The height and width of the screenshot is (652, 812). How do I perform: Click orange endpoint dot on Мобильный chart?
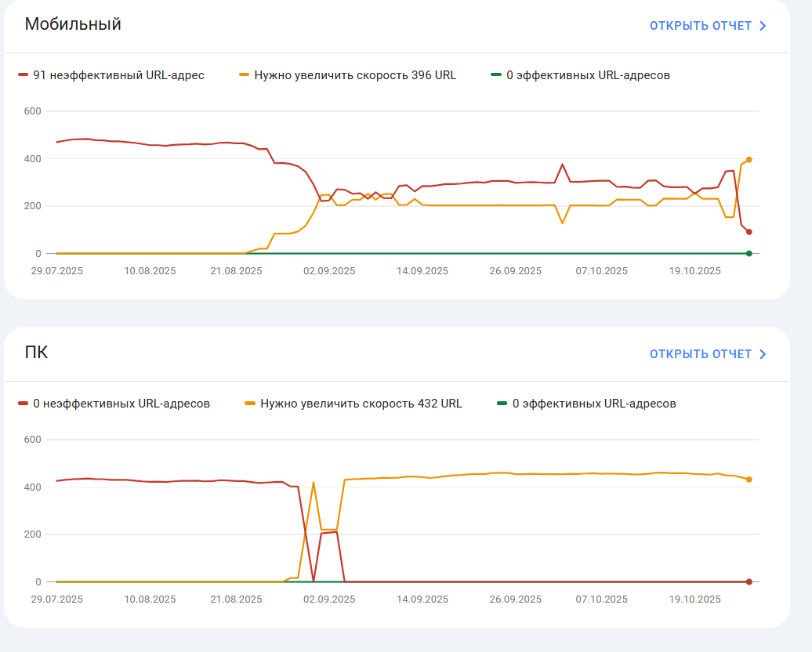click(x=749, y=160)
